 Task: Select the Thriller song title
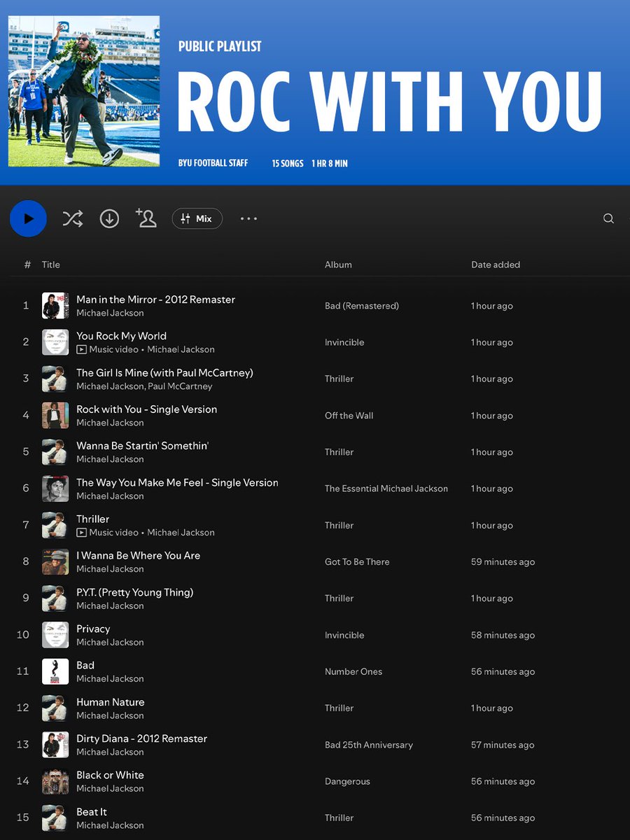coord(92,519)
